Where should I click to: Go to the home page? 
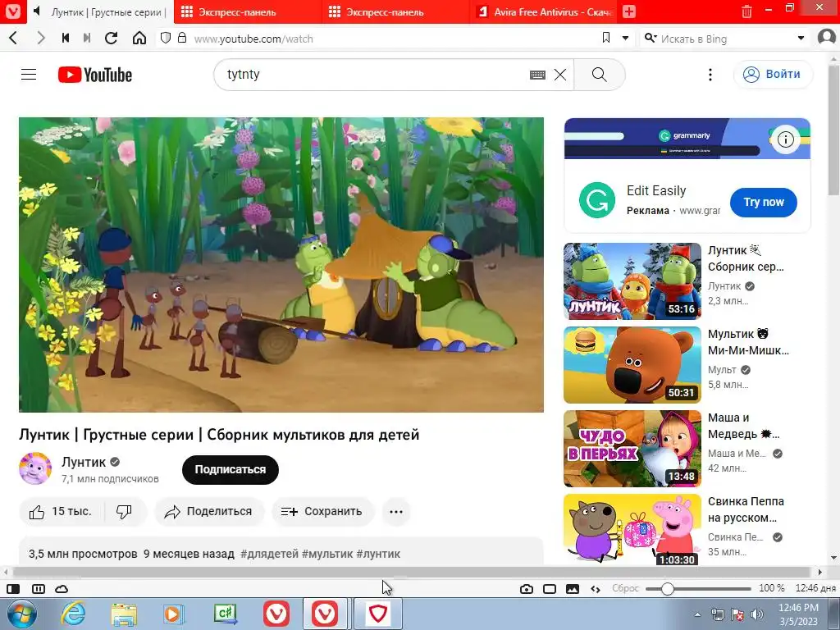(x=139, y=38)
